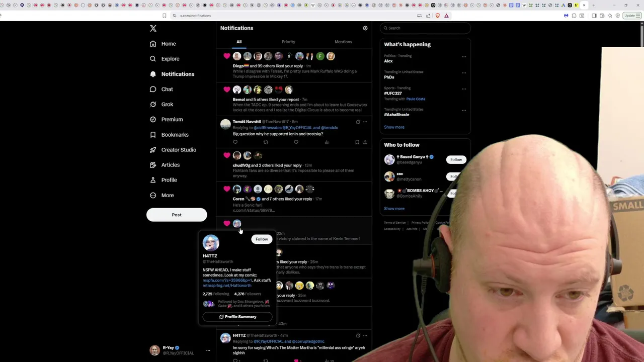The height and width of the screenshot is (362, 644).
Task: Open notifications settings gear icon
Action: [365, 28]
